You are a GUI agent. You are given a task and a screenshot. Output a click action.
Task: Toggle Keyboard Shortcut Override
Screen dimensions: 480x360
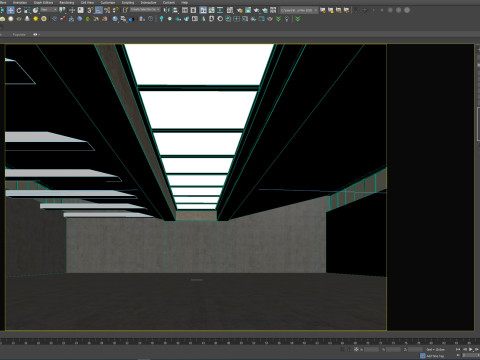(x=80, y=10)
